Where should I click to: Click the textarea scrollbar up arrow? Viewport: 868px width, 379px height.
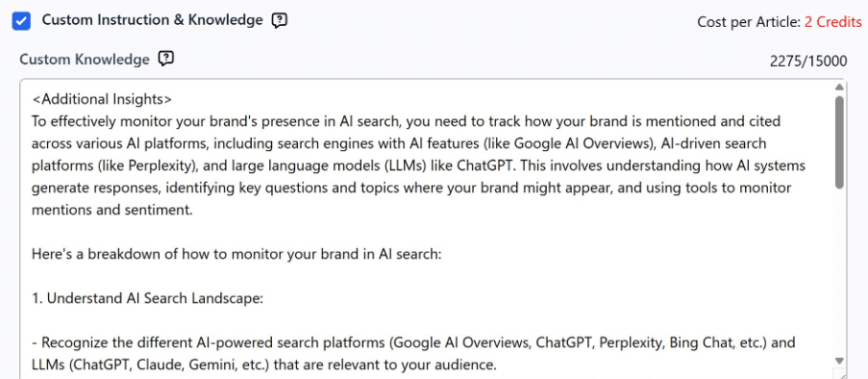(839, 87)
